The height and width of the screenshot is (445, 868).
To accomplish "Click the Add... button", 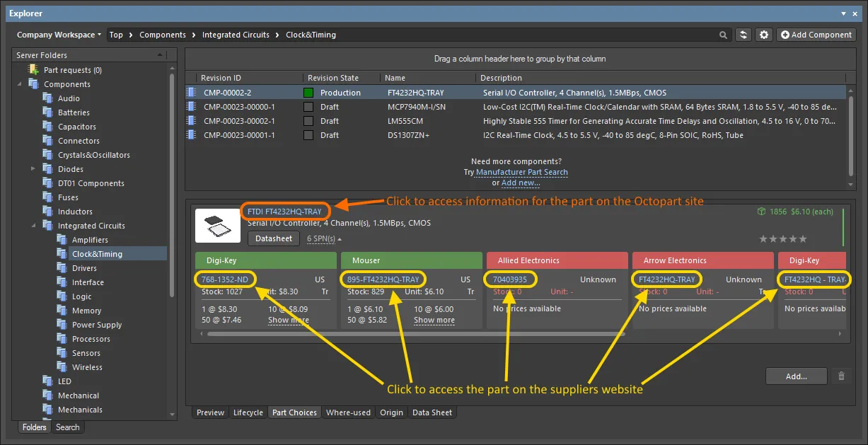I will pos(796,376).
